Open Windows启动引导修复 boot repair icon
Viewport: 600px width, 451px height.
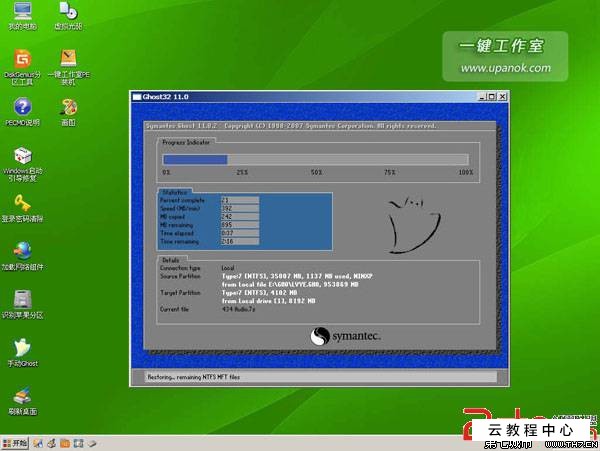[x=21, y=156]
